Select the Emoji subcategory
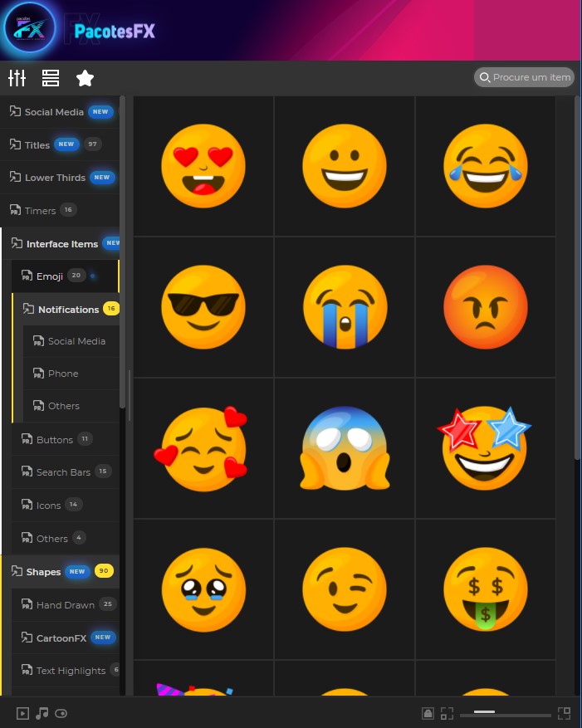 pyautogui.click(x=50, y=276)
